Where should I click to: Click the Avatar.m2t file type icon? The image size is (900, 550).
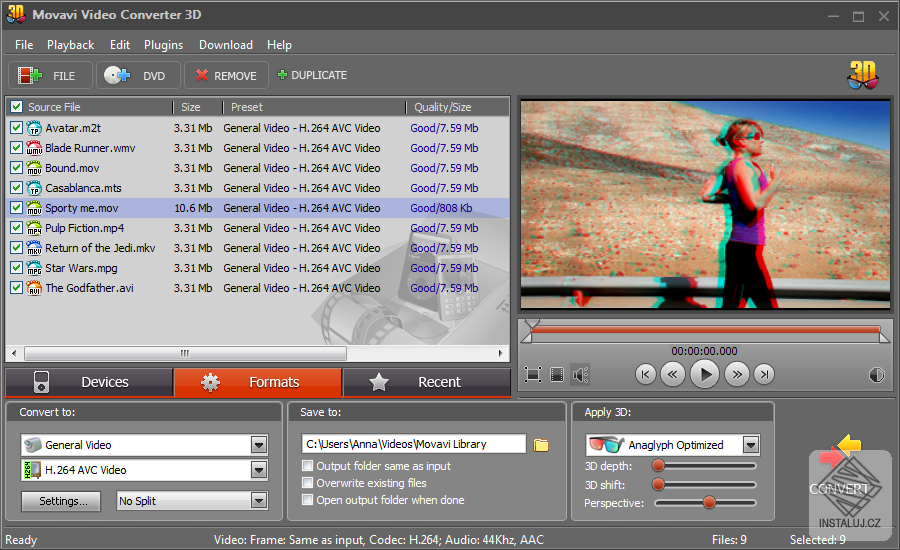point(34,128)
